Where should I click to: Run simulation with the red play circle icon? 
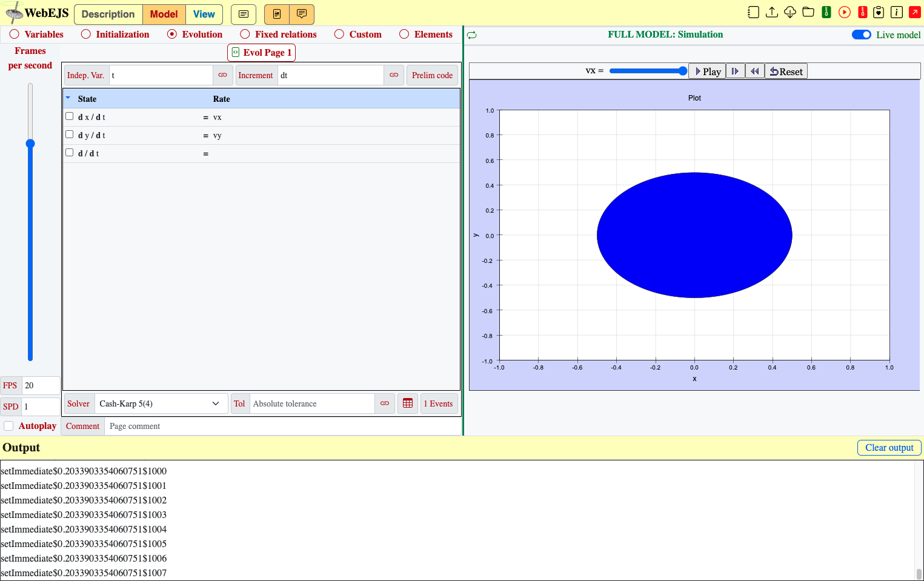(844, 12)
